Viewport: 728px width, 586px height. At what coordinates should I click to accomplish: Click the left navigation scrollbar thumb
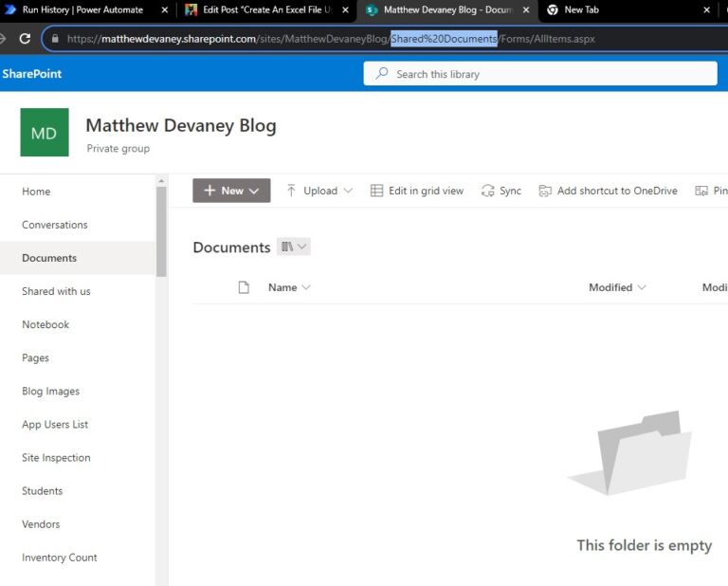pyautogui.click(x=161, y=231)
